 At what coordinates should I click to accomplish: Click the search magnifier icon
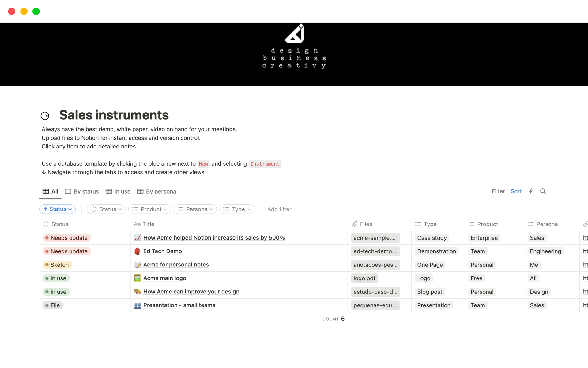(543, 191)
